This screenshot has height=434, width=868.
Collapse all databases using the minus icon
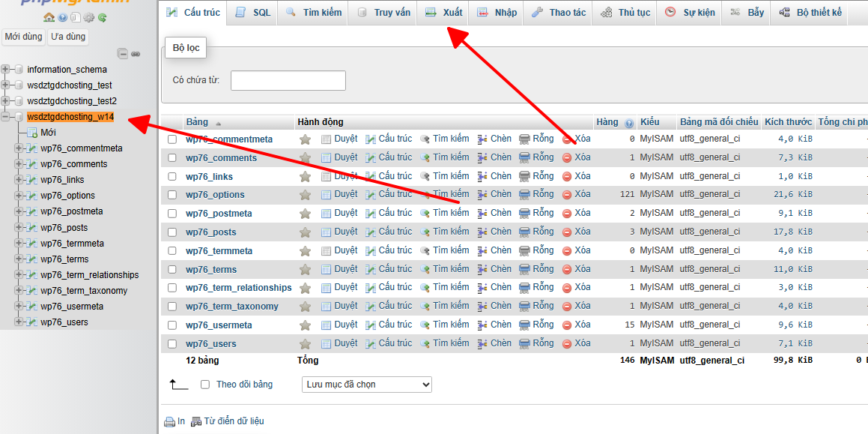pyautogui.click(x=123, y=53)
